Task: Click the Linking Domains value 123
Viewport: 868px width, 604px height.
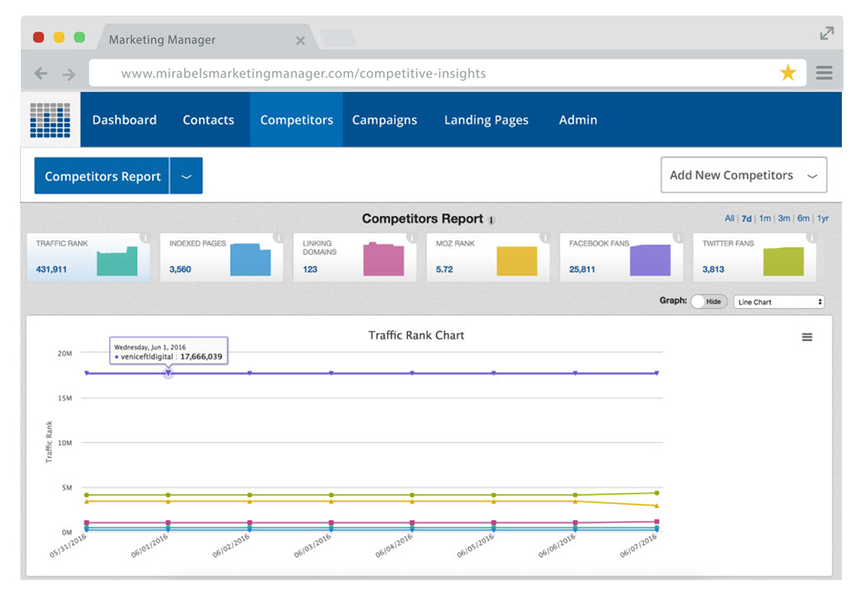Action: [310, 270]
